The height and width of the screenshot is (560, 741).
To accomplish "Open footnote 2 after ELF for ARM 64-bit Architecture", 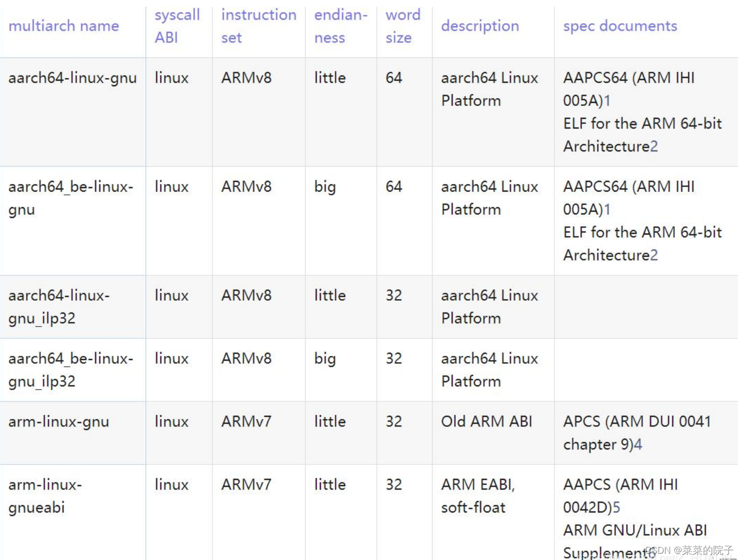I will point(654,146).
